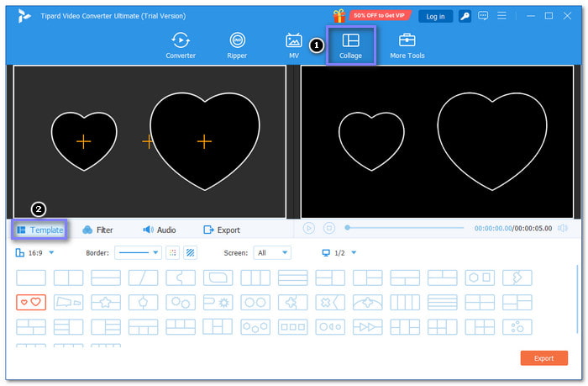Click the preview progress slider
Image resolution: width=588 pixels, height=386 pixels.
(404, 228)
